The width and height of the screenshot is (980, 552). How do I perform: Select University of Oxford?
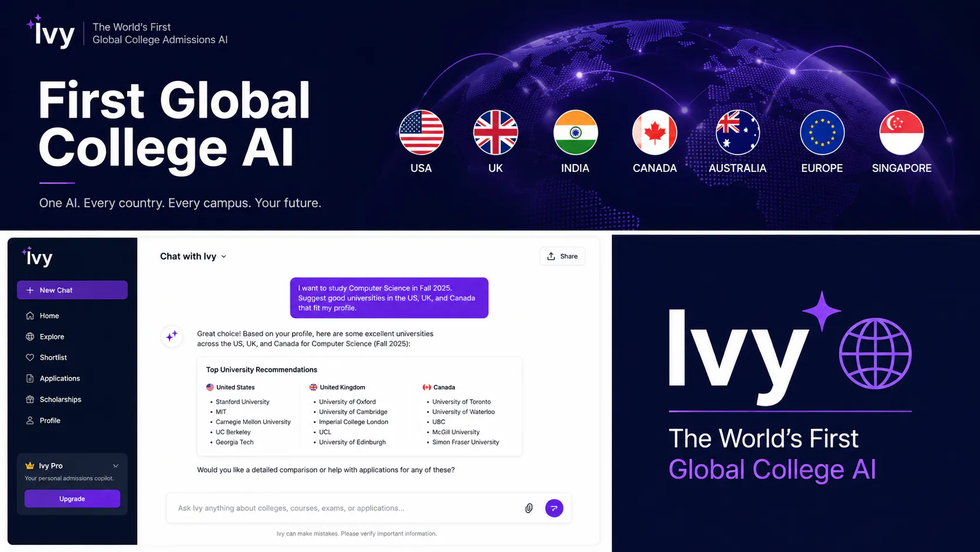tap(348, 402)
